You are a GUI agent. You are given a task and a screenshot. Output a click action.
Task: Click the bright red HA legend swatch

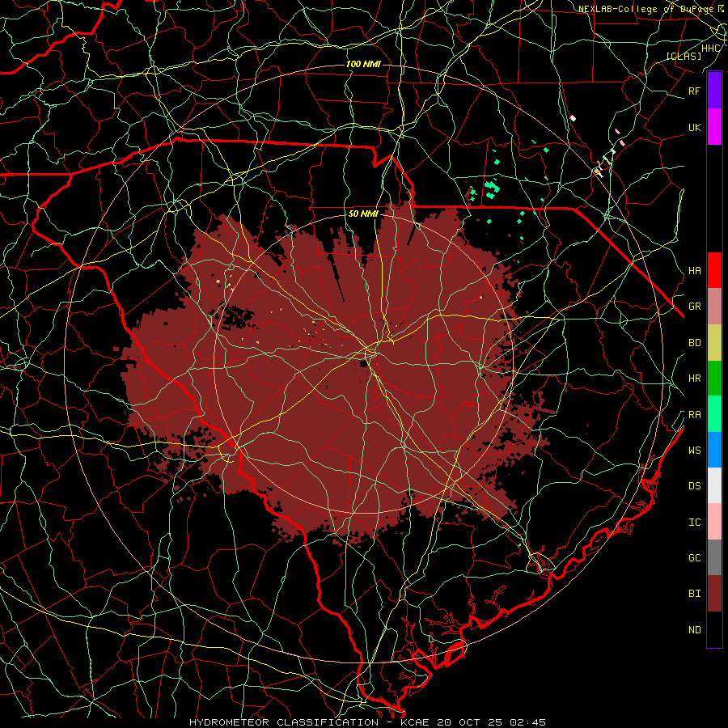(x=714, y=270)
